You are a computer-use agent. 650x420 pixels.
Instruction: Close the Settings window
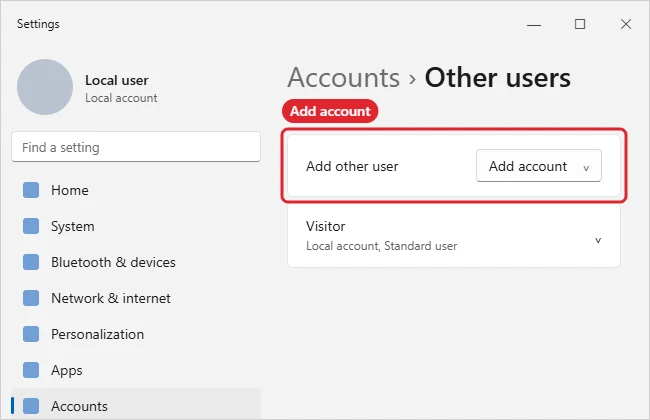[x=626, y=24]
